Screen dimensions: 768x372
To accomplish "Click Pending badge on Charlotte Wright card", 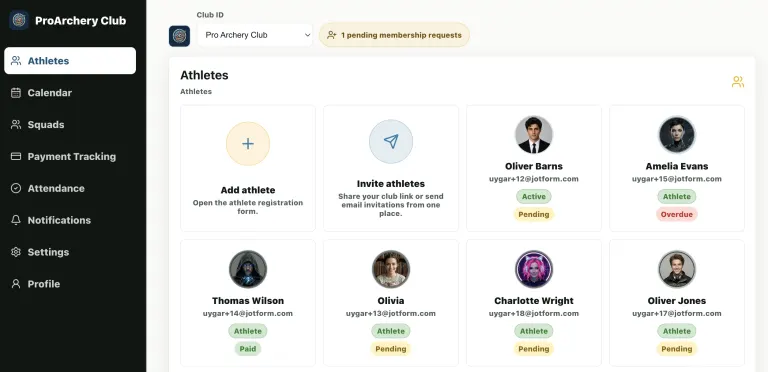I will tap(534, 349).
